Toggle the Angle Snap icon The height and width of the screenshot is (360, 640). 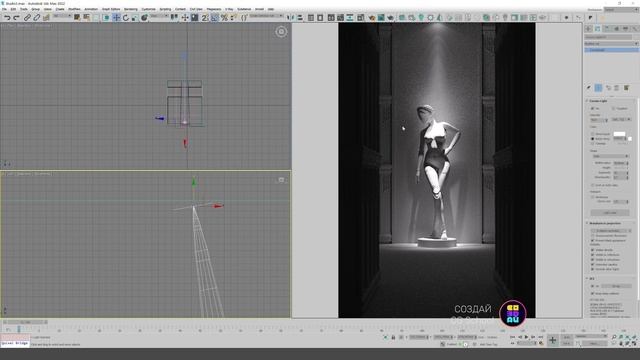pos(215,18)
